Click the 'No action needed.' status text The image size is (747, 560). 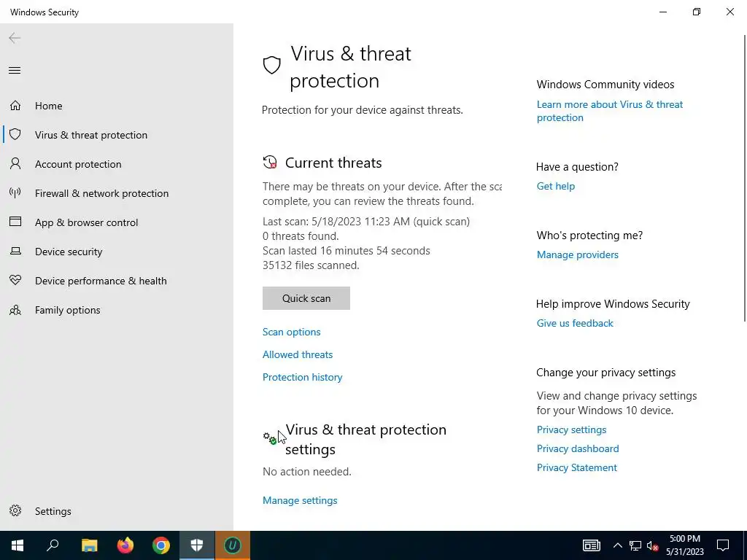[x=307, y=472]
